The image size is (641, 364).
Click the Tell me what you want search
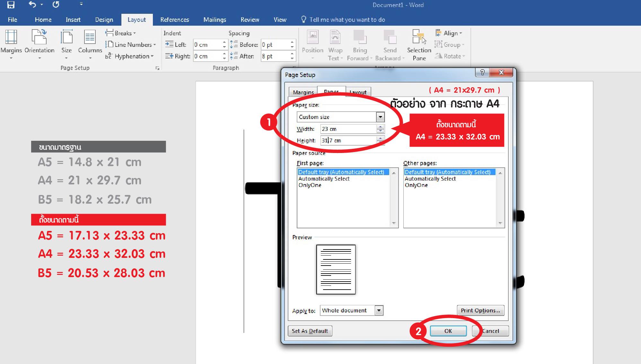point(343,20)
